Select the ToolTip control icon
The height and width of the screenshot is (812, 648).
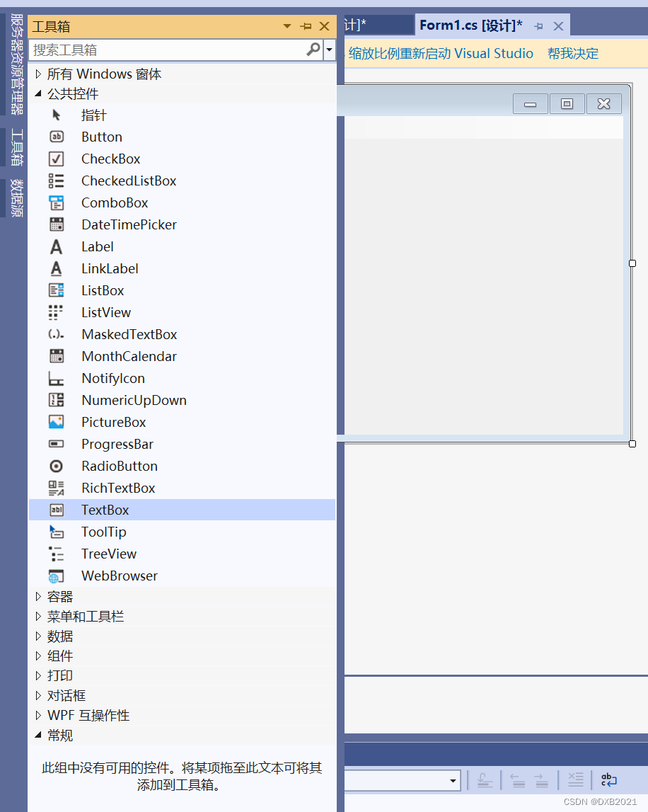[x=57, y=532]
